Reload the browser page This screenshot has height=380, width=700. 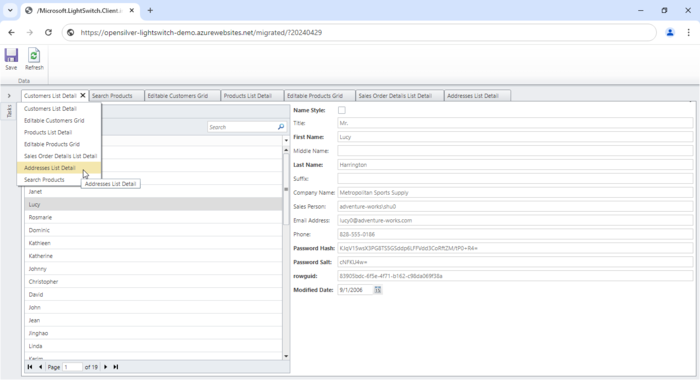point(48,33)
